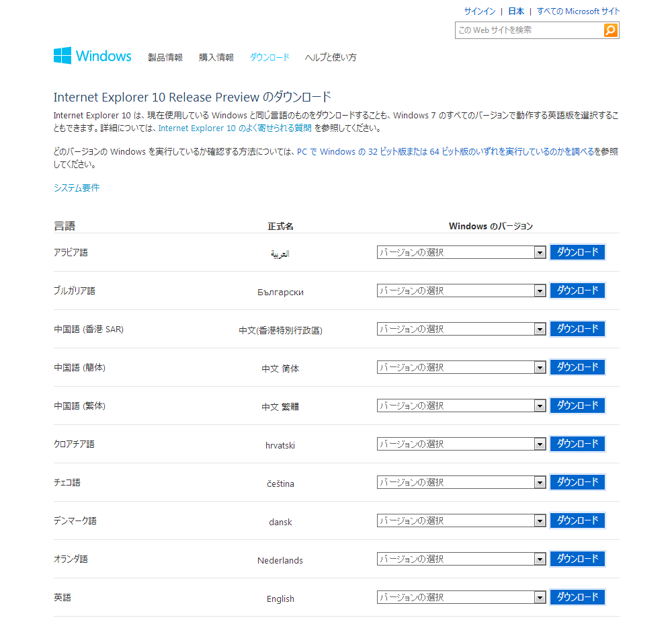Click ダウンロード button for 中国語 (繁体)
The width and height of the screenshot is (672, 618).
click(x=577, y=405)
